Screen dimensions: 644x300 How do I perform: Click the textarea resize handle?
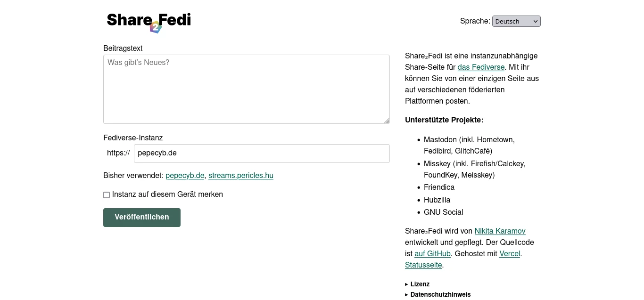[x=387, y=121]
